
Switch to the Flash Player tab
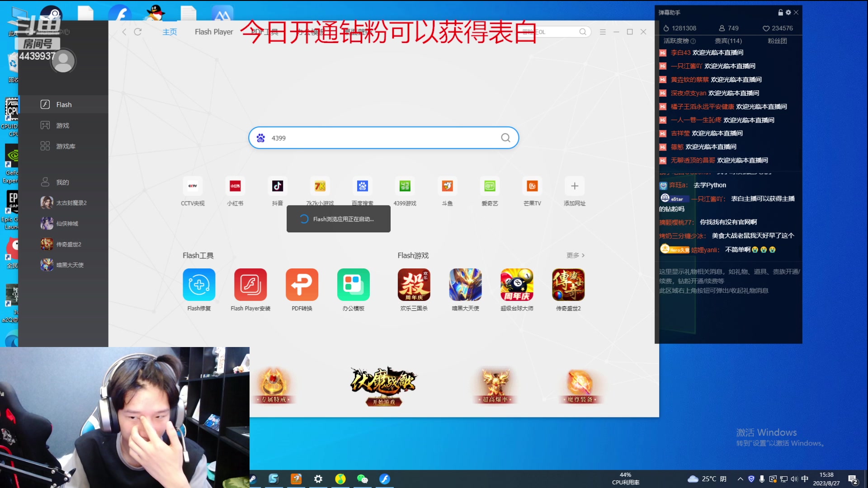pyautogui.click(x=214, y=32)
